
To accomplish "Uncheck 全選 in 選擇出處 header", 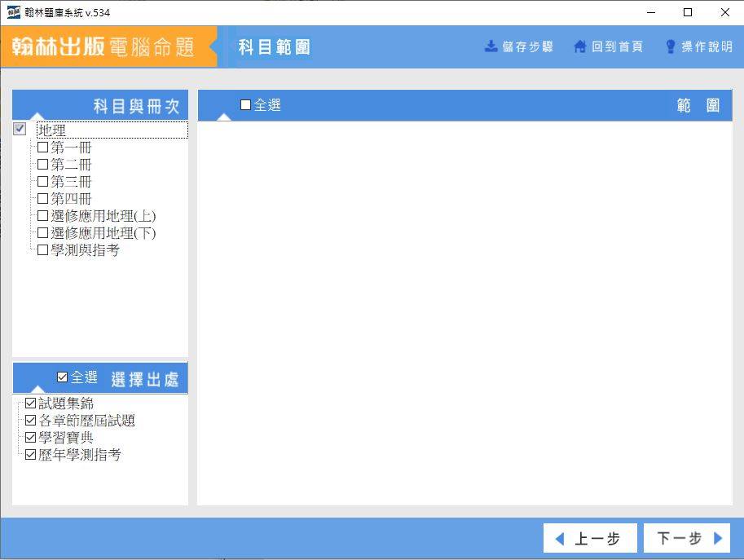I will 62,377.
